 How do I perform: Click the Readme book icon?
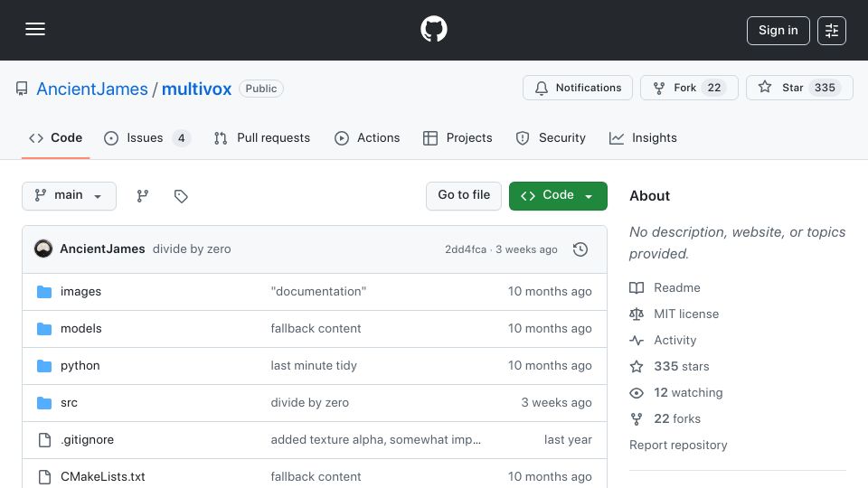pos(637,287)
